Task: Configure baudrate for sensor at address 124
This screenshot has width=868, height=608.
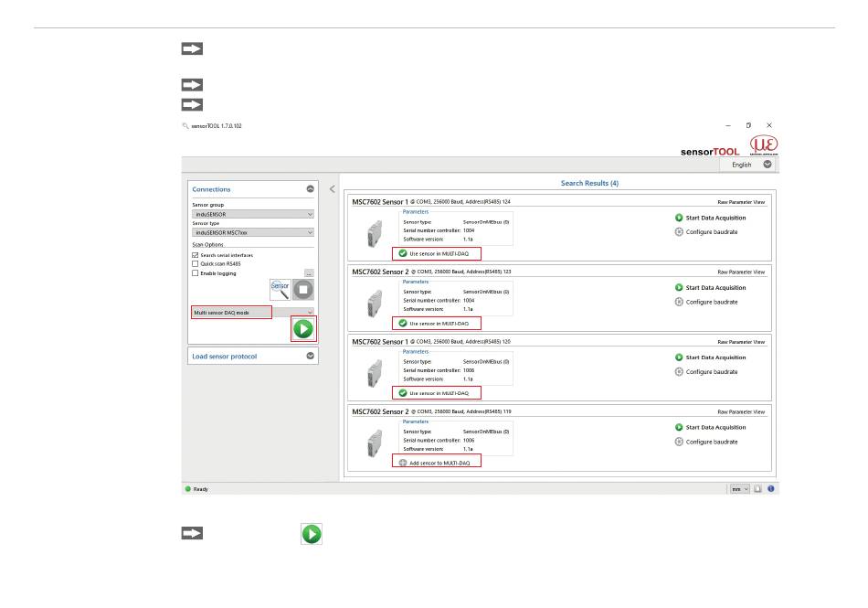Action: point(706,232)
